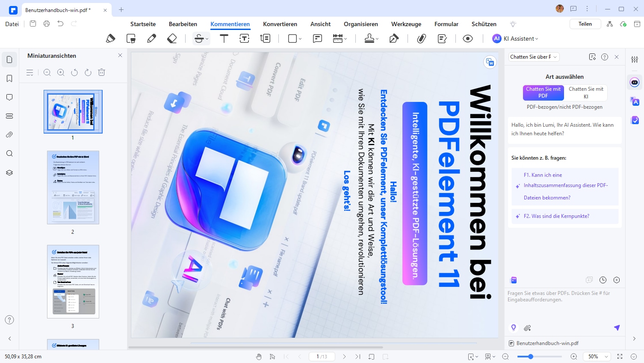Delete selected page thumbnail
This screenshot has height=363, width=644.
coord(102,73)
